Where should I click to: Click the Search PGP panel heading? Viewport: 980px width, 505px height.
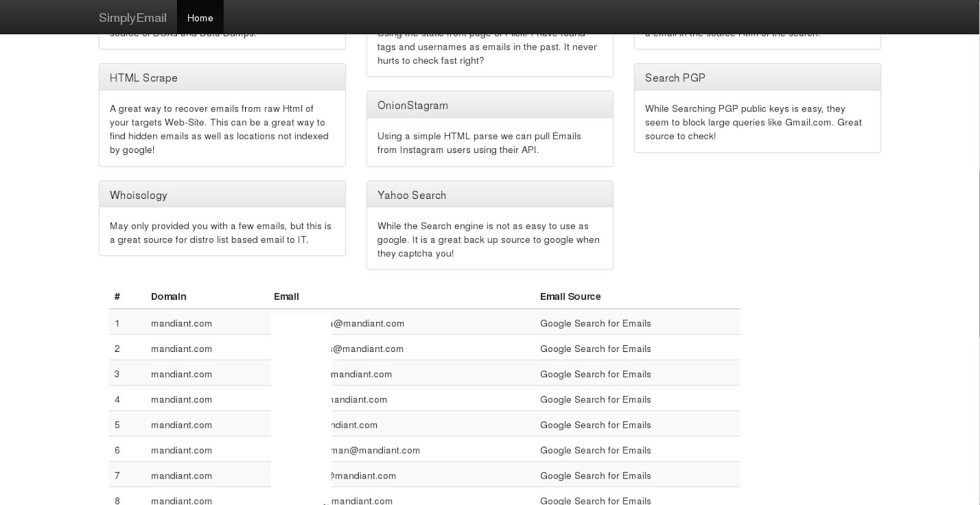[x=758, y=78]
